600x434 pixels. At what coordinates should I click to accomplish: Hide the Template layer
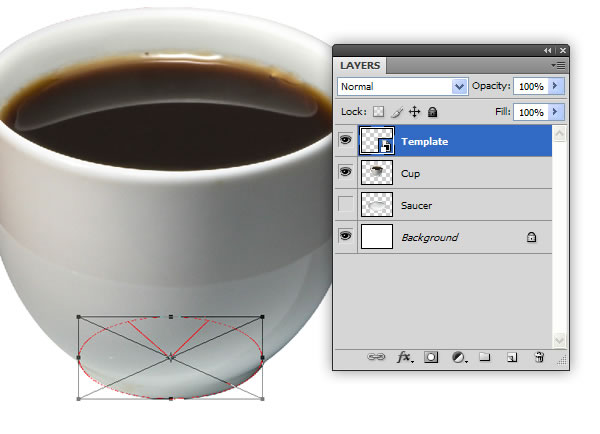pos(346,140)
